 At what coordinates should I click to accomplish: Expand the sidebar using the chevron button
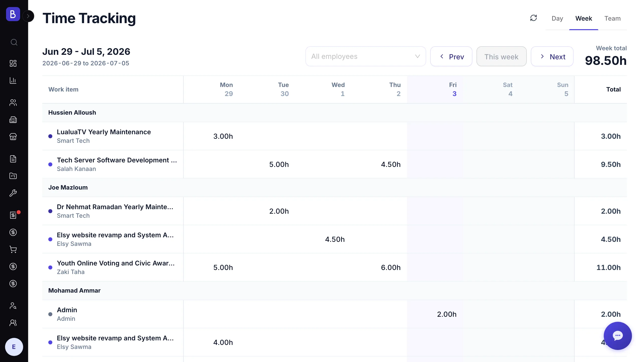coord(28,16)
